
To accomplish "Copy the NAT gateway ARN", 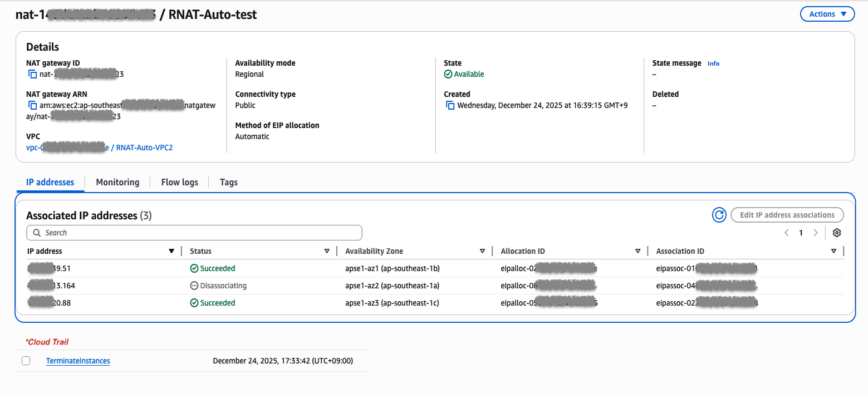I will pos(32,105).
